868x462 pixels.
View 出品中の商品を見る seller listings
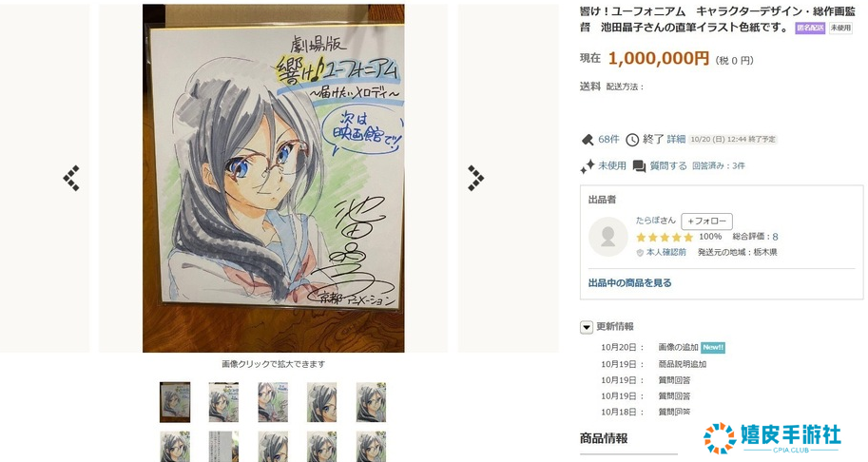pyautogui.click(x=630, y=282)
